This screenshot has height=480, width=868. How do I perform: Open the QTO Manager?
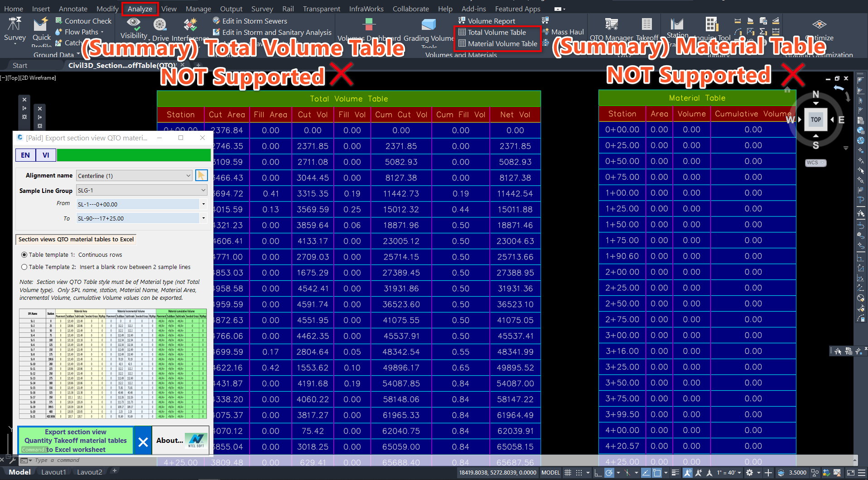tap(612, 29)
